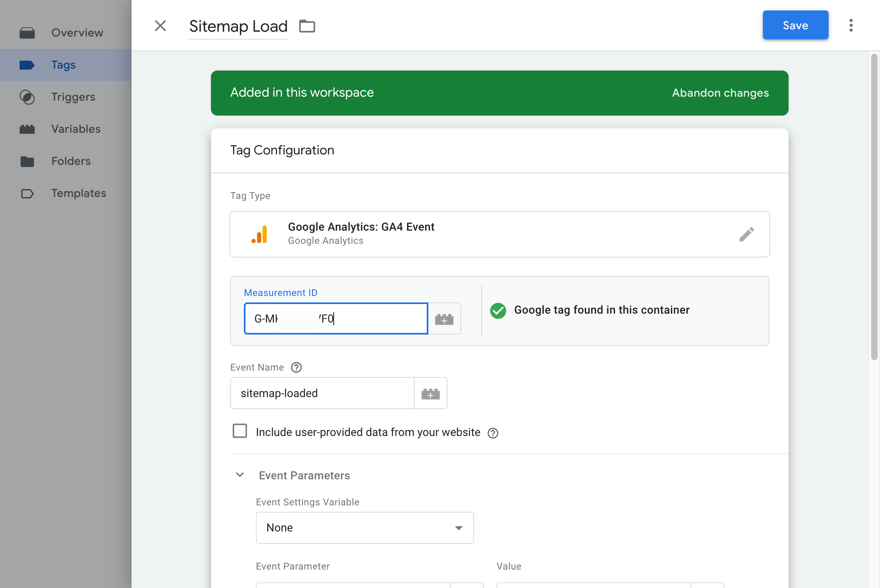The height and width of the screenshot is (588, 880).
Task: Edit tag type using pencil icon
Action: click(x=747, y=234)
